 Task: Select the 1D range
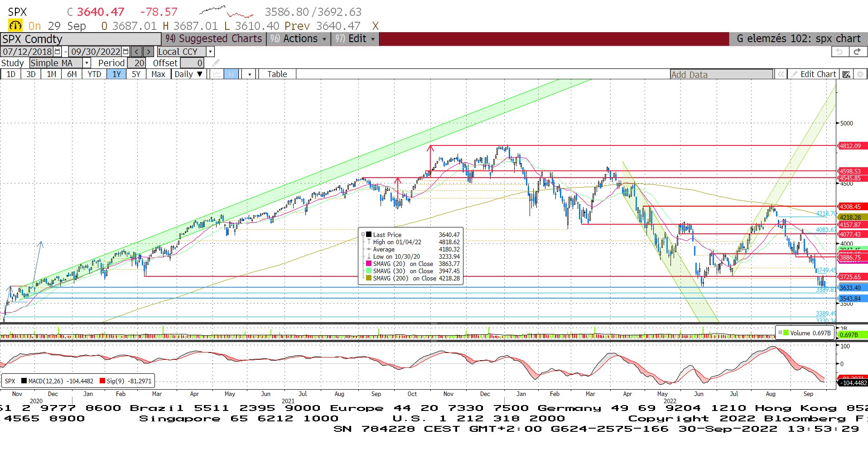click(11, 74)
